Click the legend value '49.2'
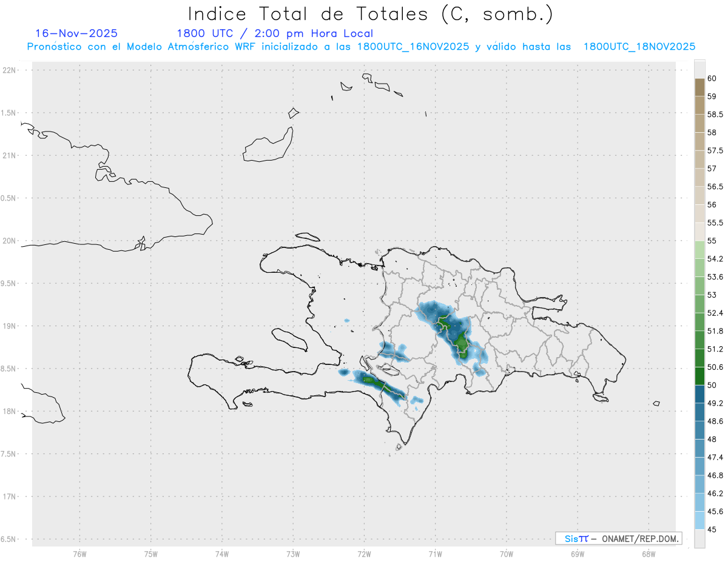The width and height of the screenshot is (728, 562). point(715,403)
